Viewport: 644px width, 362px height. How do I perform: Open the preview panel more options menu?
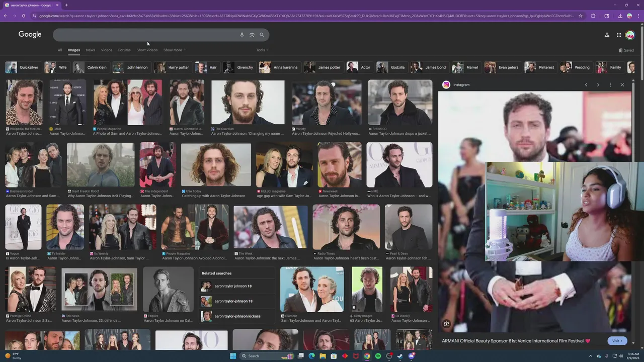point(610,84)
